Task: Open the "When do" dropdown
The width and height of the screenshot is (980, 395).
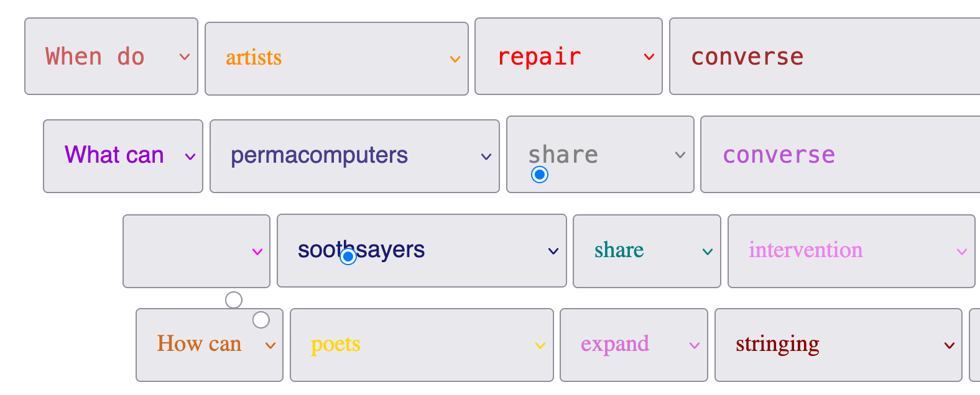Action: (x=111, y=57)
